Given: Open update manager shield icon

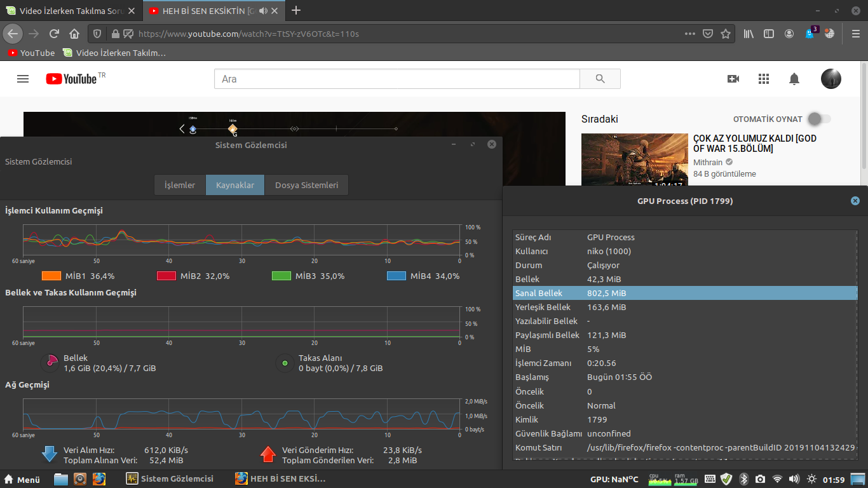Looking at the screenshot, I should pos(726,478).
